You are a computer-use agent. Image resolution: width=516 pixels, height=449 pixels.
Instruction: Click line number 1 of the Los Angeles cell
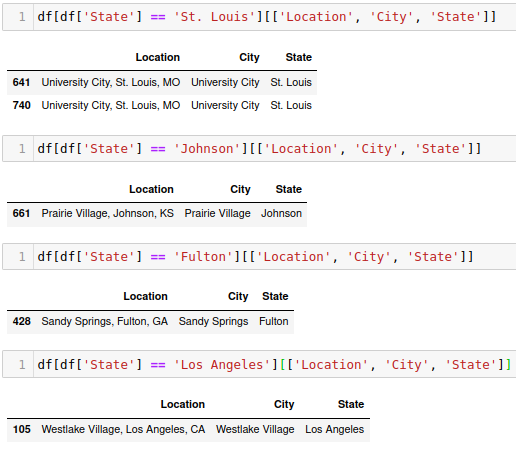[22, 365]
